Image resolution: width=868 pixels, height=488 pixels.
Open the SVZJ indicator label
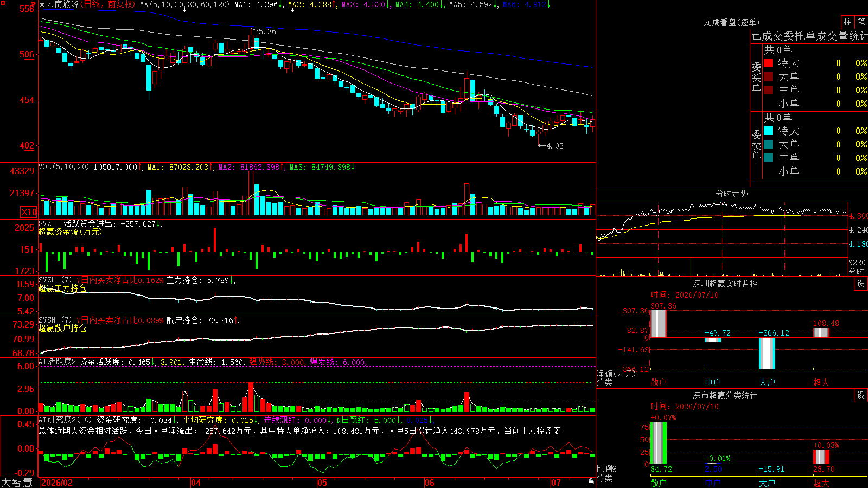coord(47,223)
